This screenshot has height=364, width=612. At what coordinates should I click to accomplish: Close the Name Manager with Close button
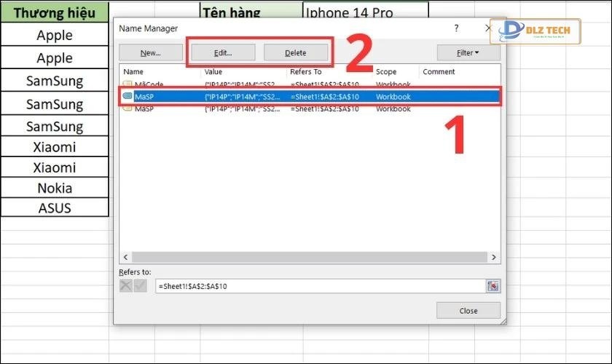tap(468, 310)
